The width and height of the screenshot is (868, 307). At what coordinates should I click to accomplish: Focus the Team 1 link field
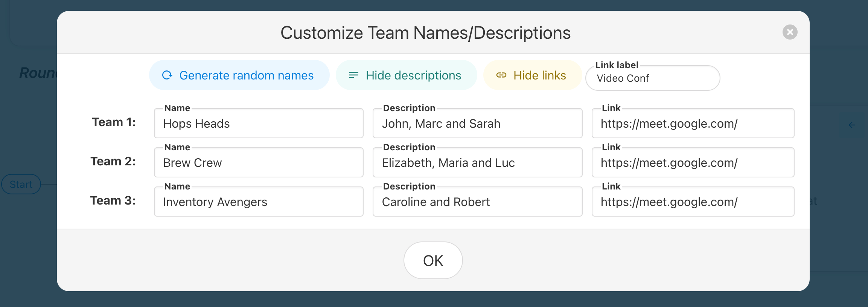point(693,123)
